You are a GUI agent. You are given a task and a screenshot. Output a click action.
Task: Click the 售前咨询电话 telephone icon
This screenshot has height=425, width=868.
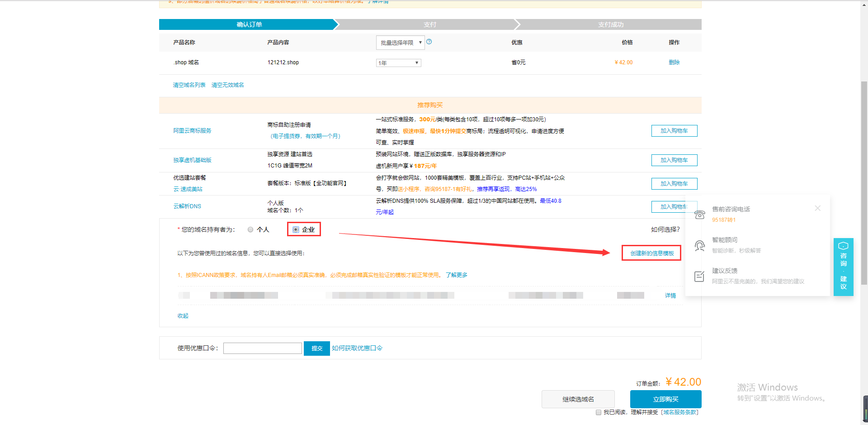click(699, 215)
